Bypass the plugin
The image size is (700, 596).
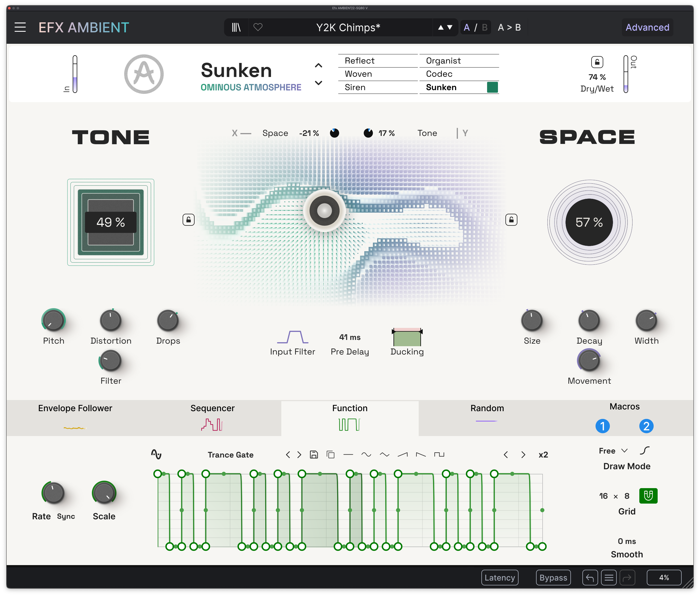pos(553,577)
